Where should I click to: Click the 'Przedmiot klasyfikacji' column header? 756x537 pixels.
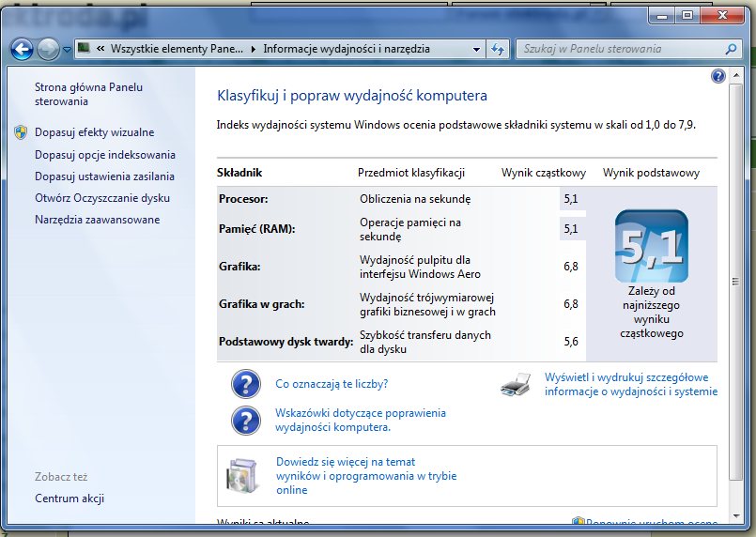pos(411,173)
